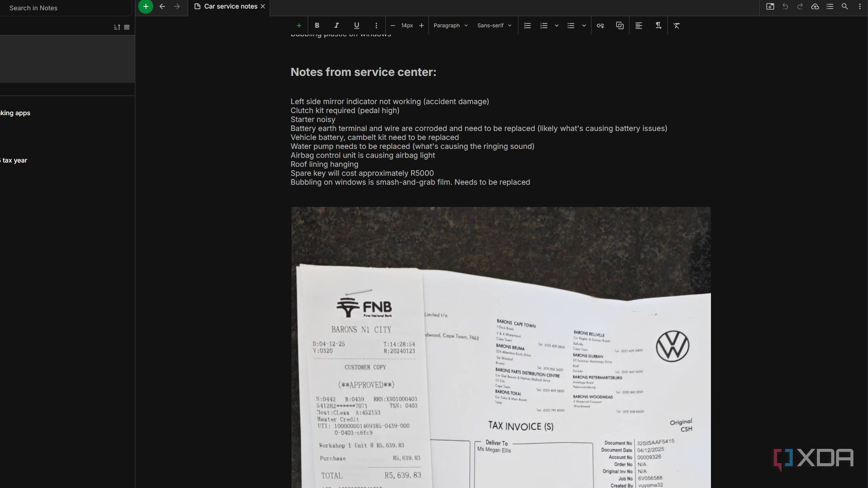
Task: Open the note ending in 'tax year'
Action: 67,160
